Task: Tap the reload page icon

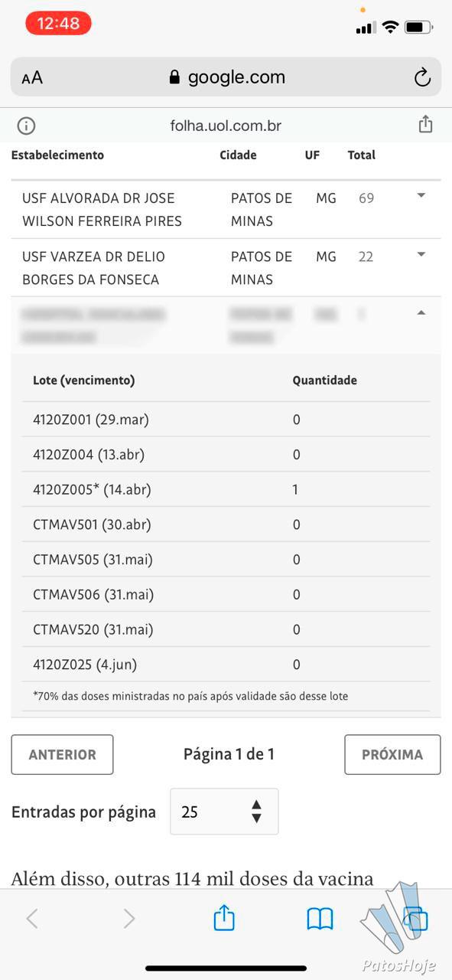Action: click(421, 77)
